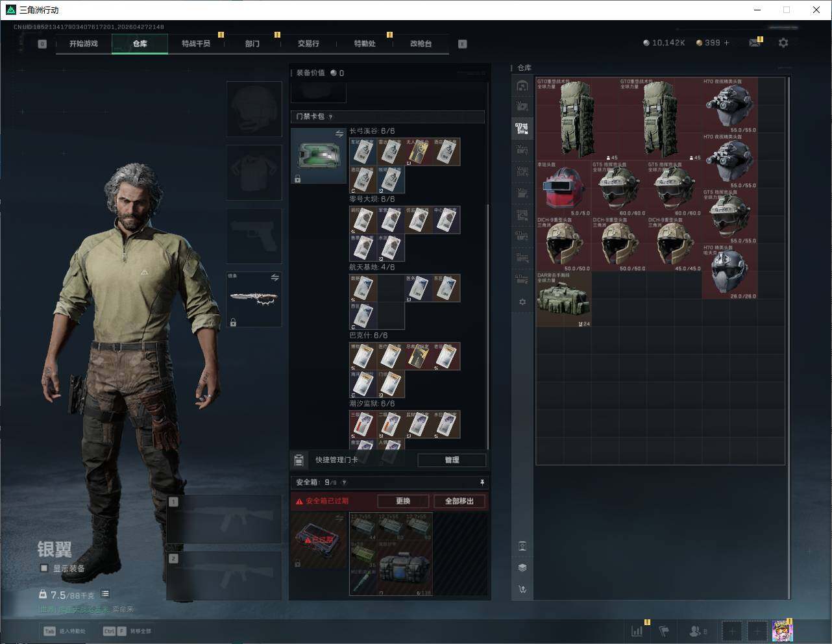Select the H70 elite helmet with 26.0/26.0
832x644 pixels.
pyautogui.click(x=729, y=272)
